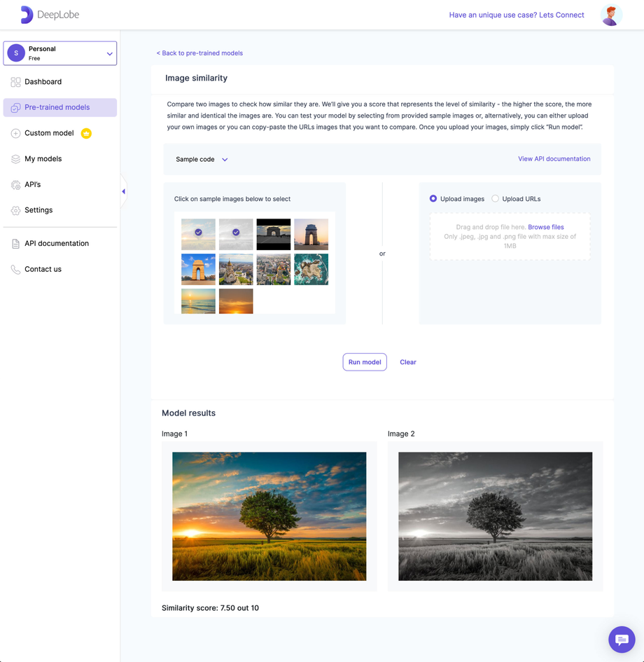Image resolution: width=644 pixels, height=662 pixels.
Task: Click the Image 2 grayscale result picture
Action: point(495,516)
